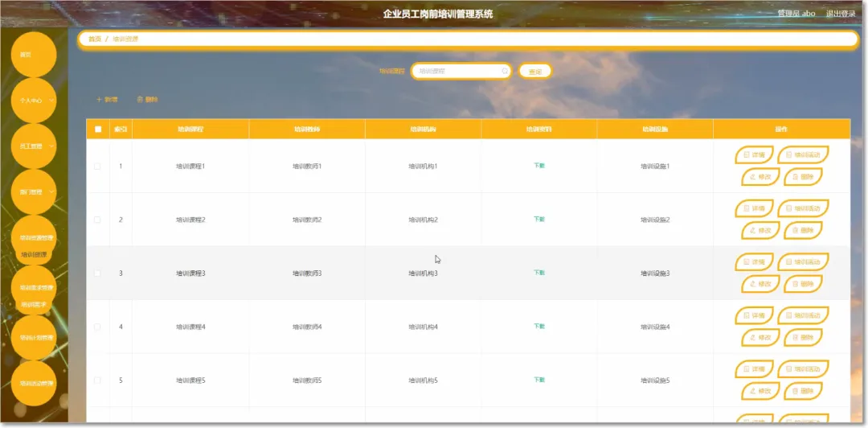This screenshot has width=868, height=428.
Task: Click the cell reading 培训机构2
Action: (x=423, y=220)
